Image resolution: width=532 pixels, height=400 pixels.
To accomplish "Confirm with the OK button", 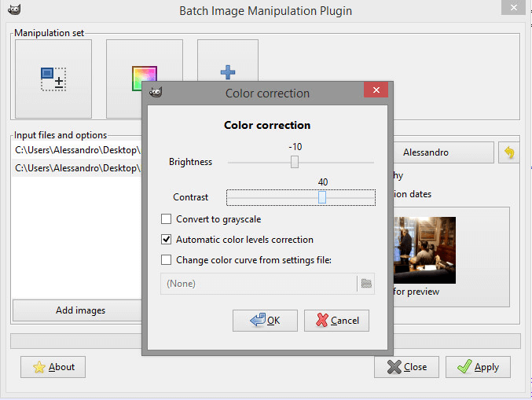I will click(265, 321).
